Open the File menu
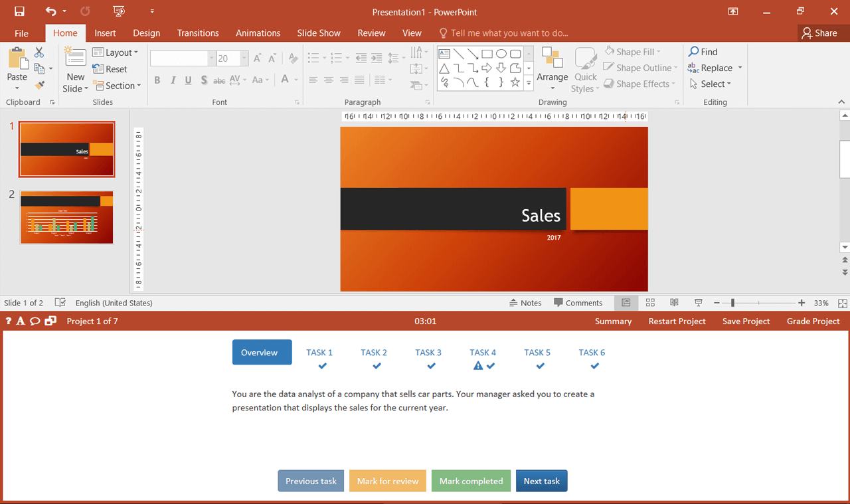 21,33
